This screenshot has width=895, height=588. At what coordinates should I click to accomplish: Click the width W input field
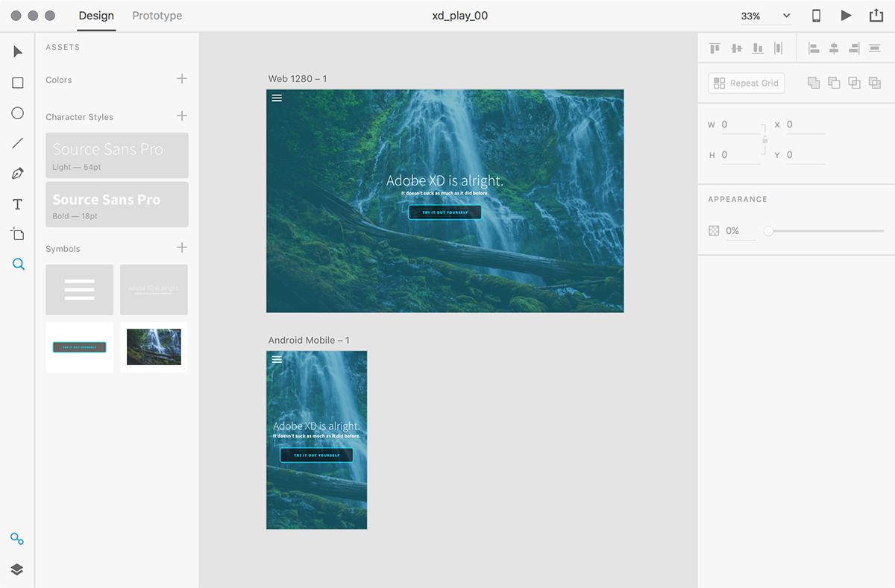tap(740, 125)
